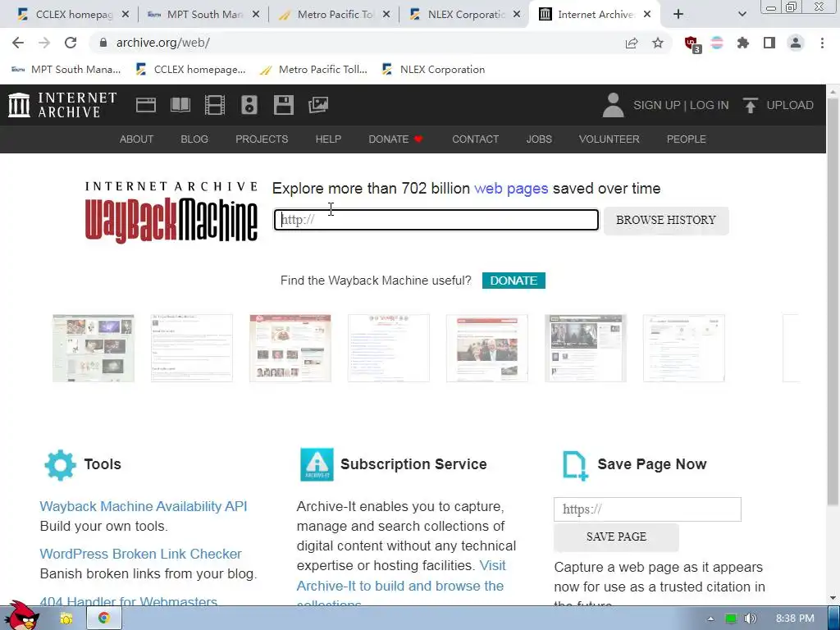Open WordPress Broken Link Checker link
The width and height of the screenshot is (840, 630).
pyautogui.click(x=140, y=554)
